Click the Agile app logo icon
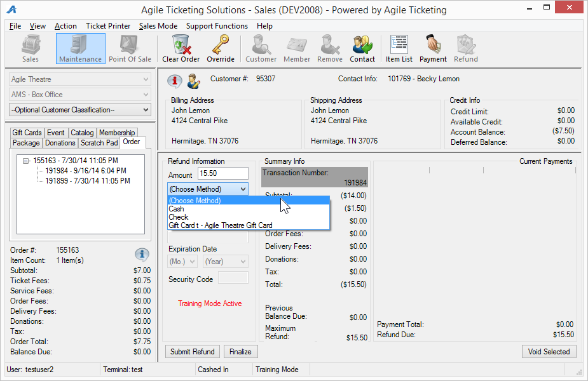The image size is (588, 381). coord(12,10)
